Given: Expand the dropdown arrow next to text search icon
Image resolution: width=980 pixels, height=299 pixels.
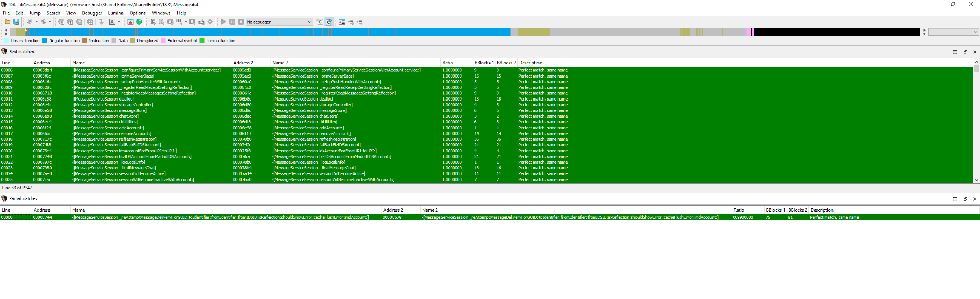Looking at the screenshot, I should coord(119,22).
